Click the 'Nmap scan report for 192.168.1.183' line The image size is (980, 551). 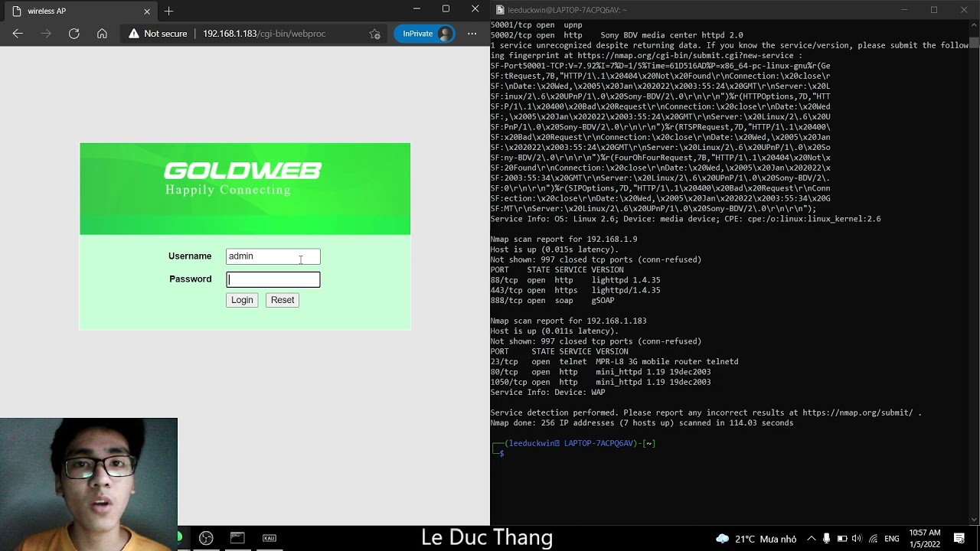[568, 321]
